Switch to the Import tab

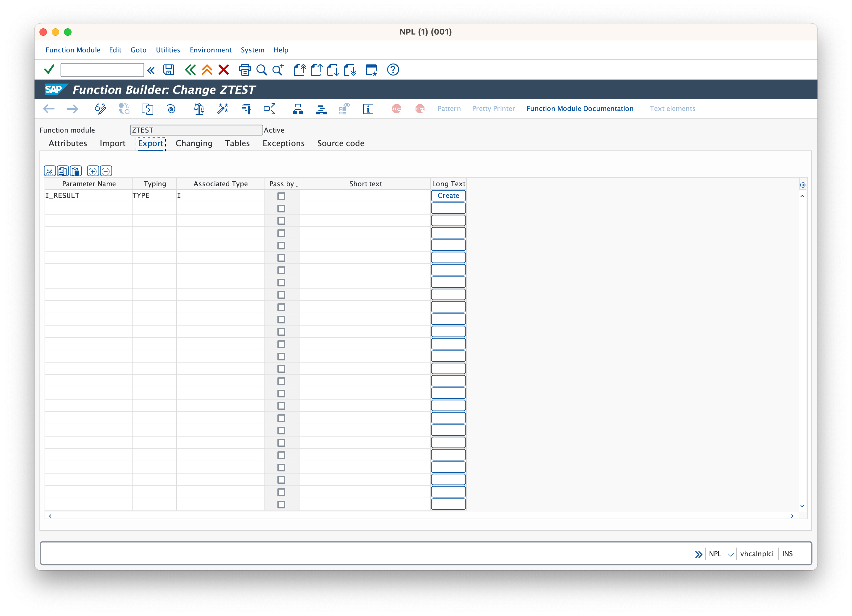click(112, 143)
